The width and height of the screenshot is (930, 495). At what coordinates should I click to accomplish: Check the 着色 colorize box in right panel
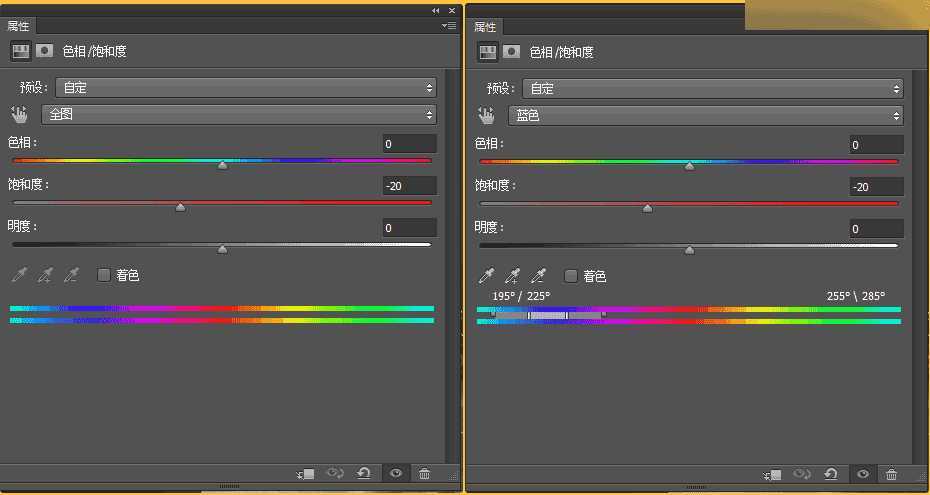point(571,276)
